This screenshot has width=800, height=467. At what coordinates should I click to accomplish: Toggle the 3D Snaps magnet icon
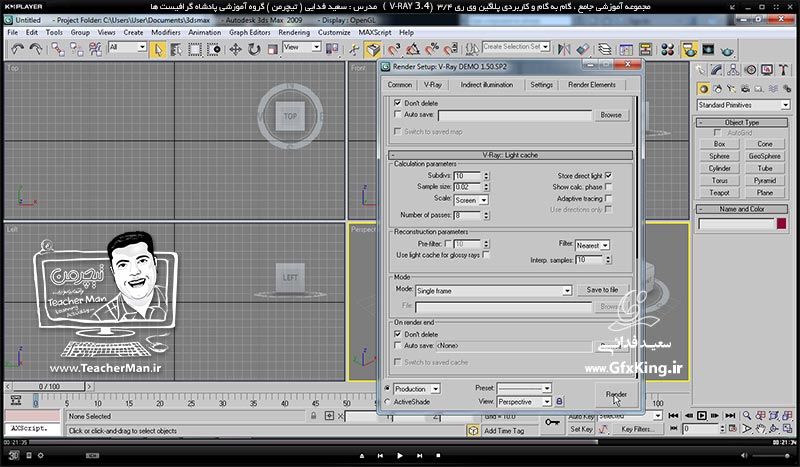[x=393, y=49]
